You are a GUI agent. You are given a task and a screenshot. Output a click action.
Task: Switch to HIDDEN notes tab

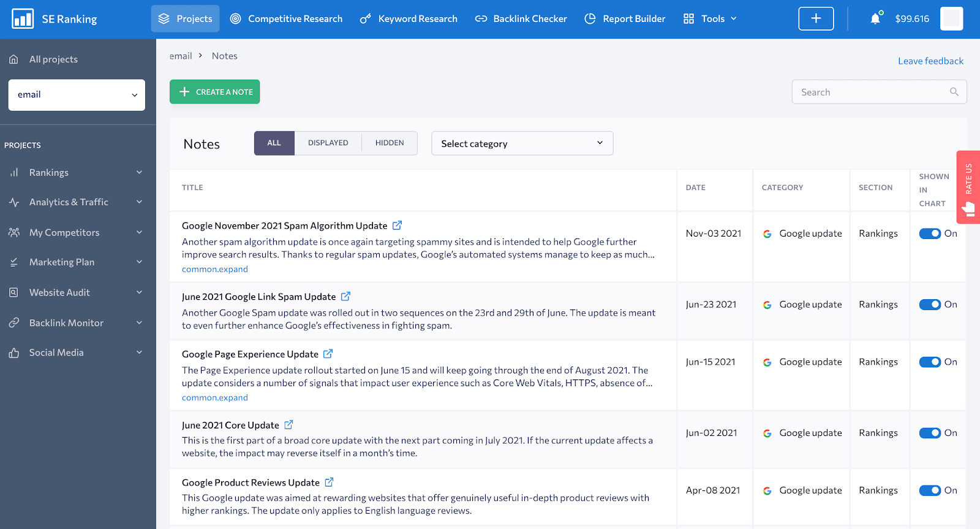(390, 143)
